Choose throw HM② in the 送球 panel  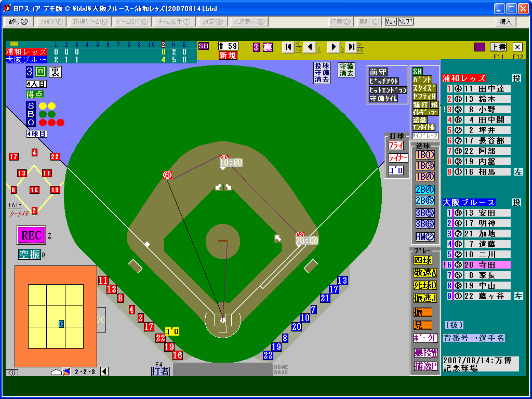(425, 236)
